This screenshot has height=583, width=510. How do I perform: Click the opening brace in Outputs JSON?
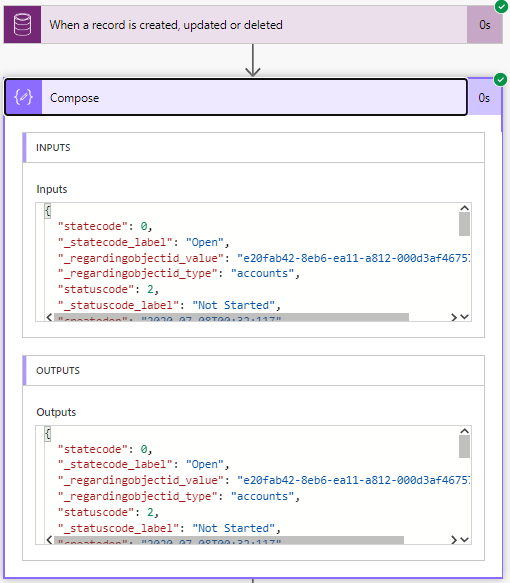coord(47,434)
